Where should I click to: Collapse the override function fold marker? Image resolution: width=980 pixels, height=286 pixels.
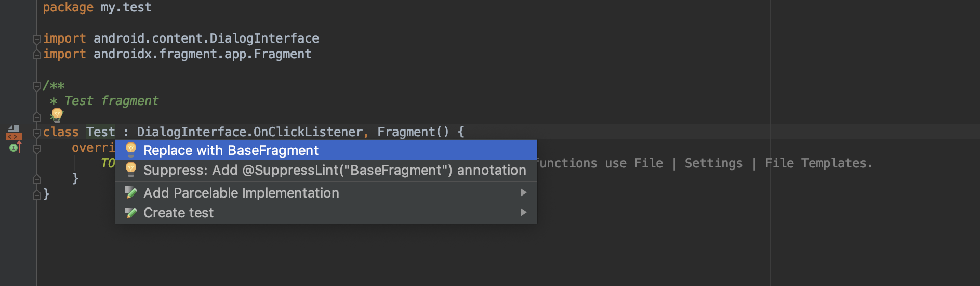[36, 149]
